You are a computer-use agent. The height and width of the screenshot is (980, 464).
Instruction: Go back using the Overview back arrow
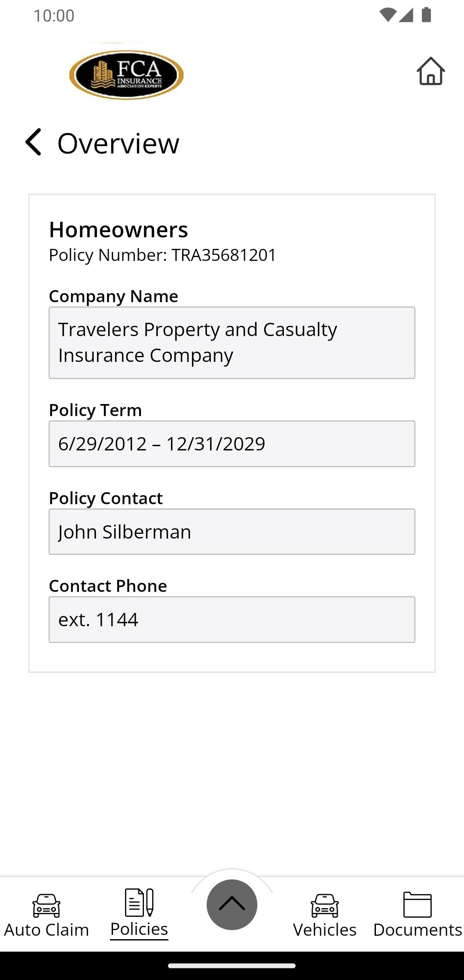(33, 142)
